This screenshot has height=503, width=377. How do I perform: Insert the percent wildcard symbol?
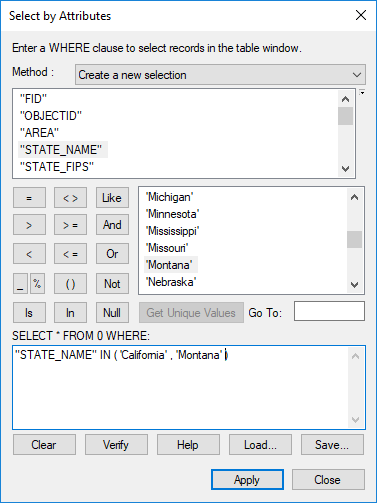coord(37,284)
